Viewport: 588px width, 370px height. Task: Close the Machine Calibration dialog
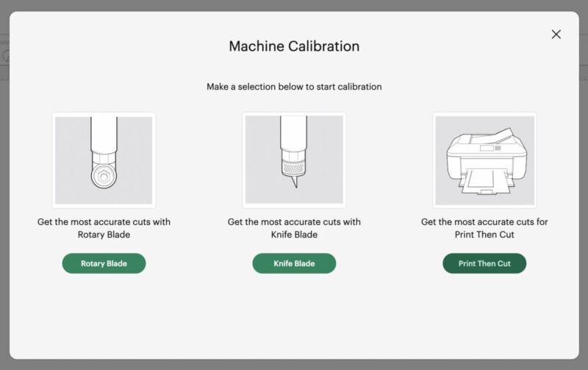[556, 35]
